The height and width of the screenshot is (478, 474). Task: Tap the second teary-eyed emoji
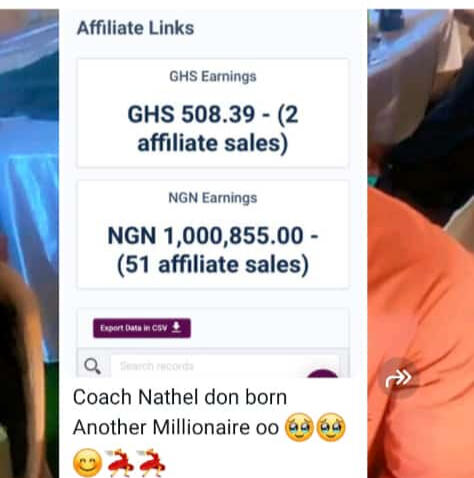coord(331,427)
